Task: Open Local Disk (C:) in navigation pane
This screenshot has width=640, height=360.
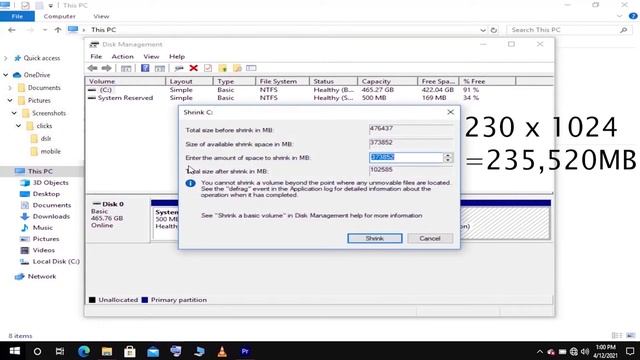Action: tap(56, 262)
